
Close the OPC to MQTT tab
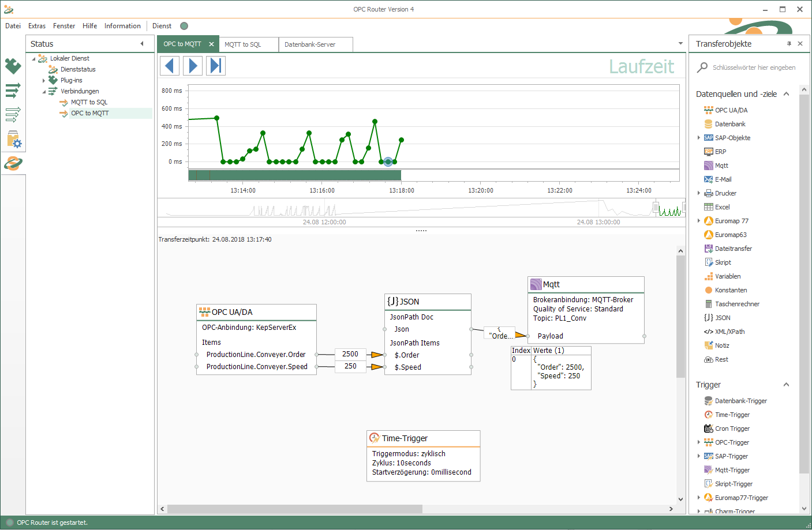[x=211, y=44]
